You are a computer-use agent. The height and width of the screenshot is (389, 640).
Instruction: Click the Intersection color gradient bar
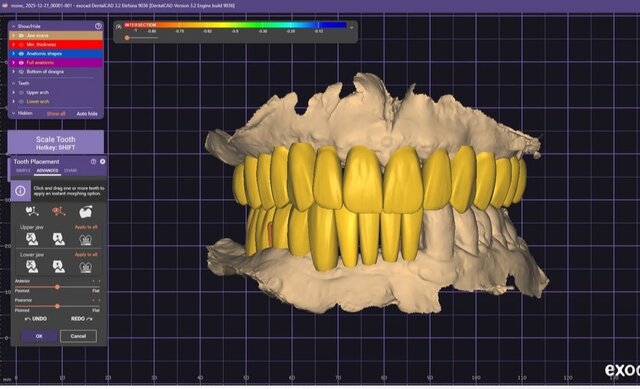pyautogui.click(x=235, y=25)
